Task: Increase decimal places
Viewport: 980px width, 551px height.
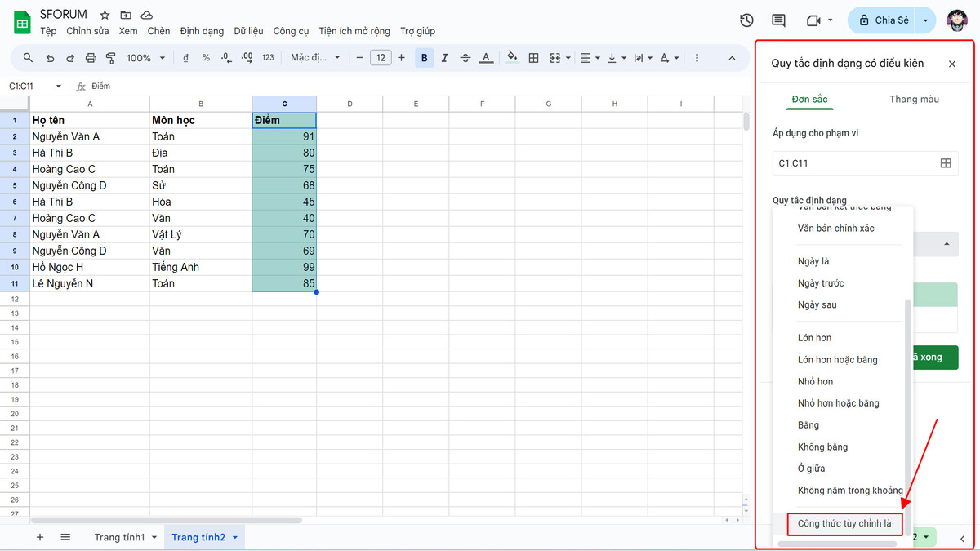Action: 247,58
